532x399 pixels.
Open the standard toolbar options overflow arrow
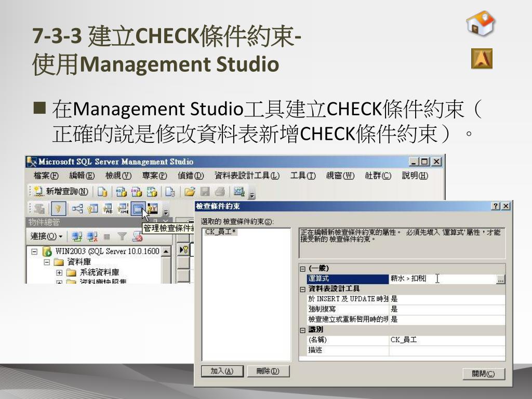252,195
